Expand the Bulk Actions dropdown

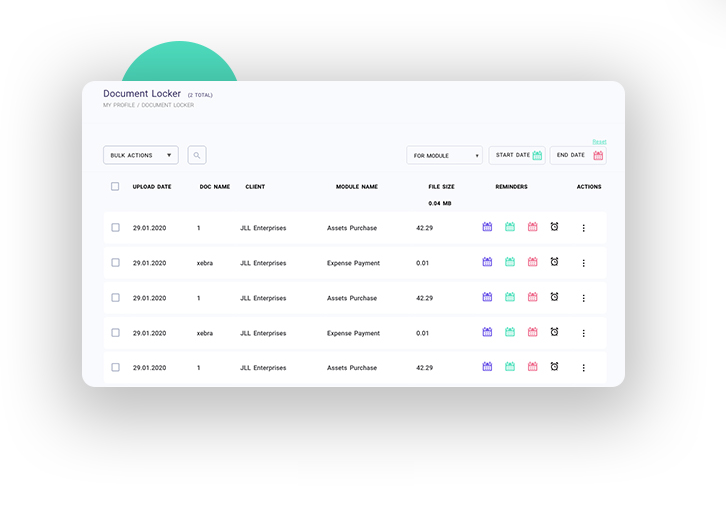pyautogui.click(x=140, y=155)
